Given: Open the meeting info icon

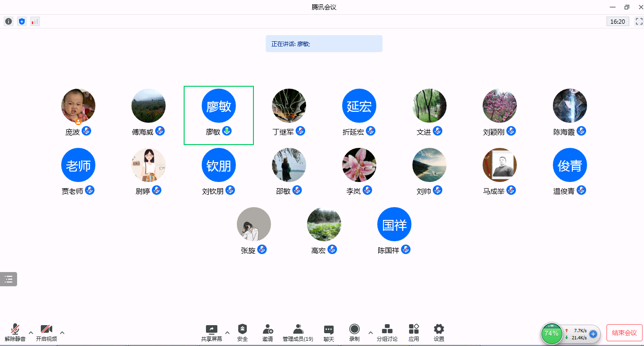Looking at the screenshot, I should [x=8, y=21].
